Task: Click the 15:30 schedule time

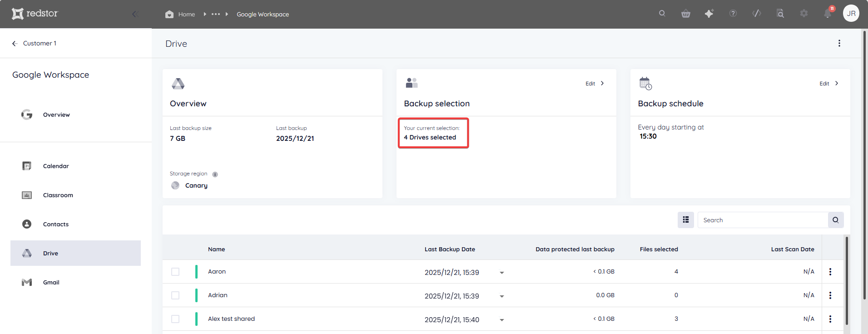Action: (x=648, y=136)
